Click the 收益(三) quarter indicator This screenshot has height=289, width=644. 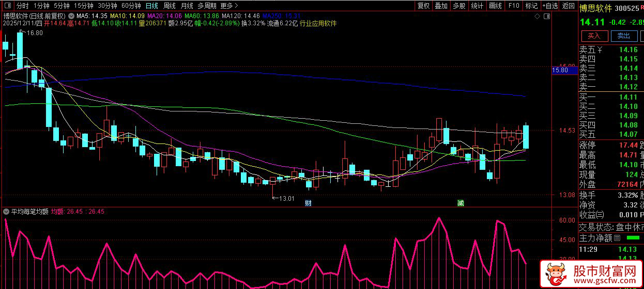point(591,214)
